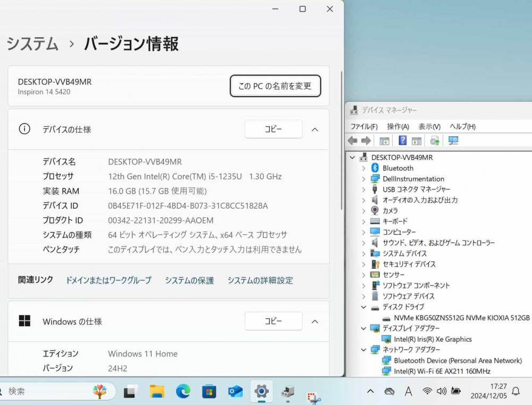Click the 17:27 clock and date

click(488, 391)
